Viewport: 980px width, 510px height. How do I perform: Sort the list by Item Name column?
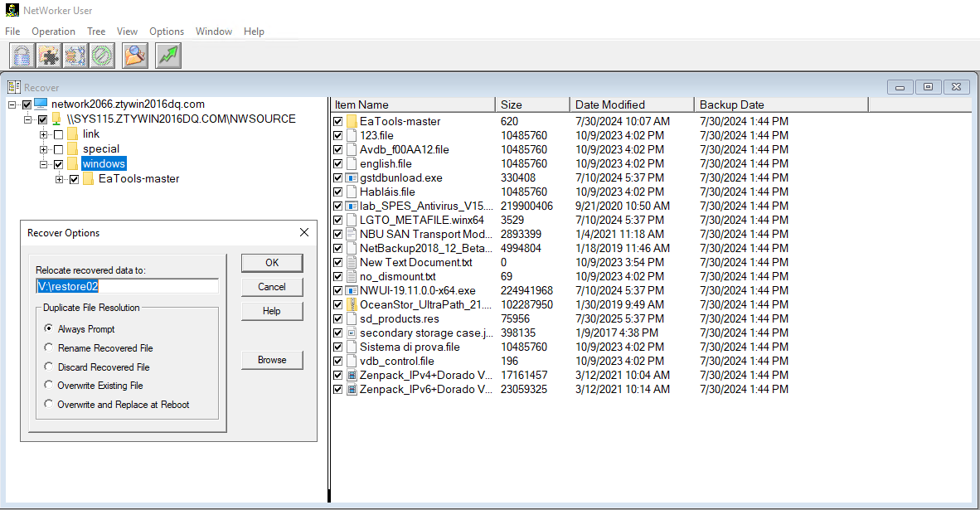click(x=413, y=104)
